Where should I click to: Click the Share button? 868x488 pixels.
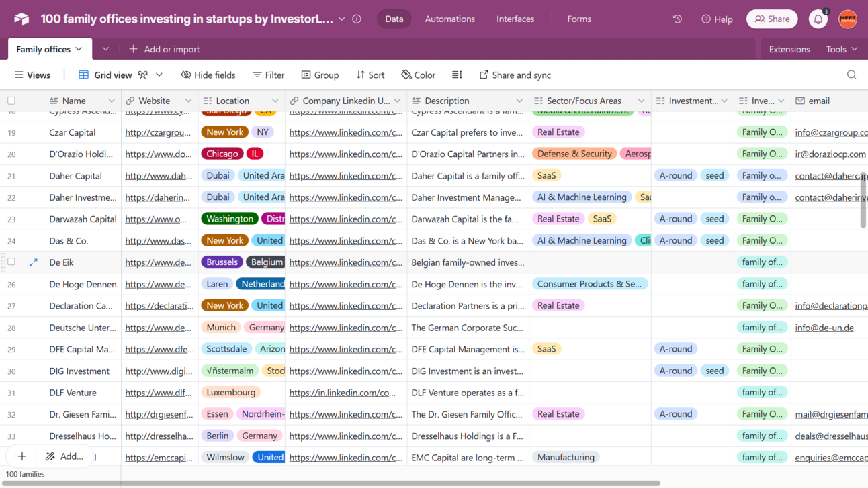coord(771,19)
